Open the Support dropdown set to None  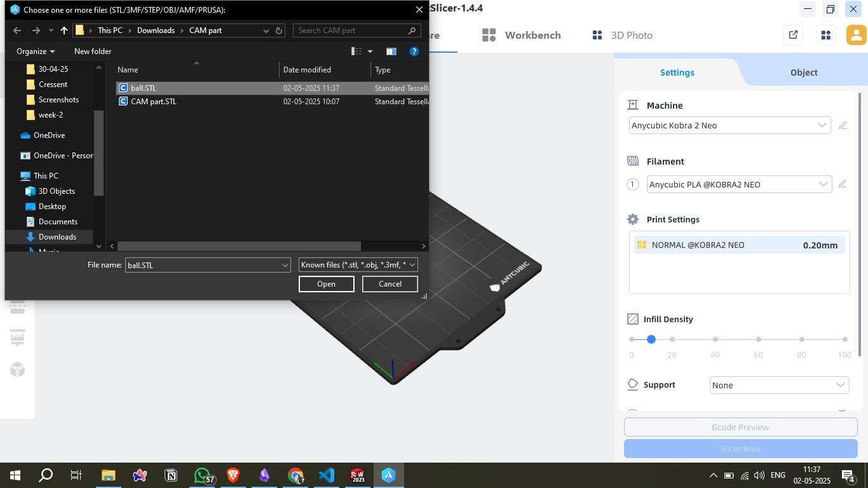pyautogui.click(x=779, y=385)
